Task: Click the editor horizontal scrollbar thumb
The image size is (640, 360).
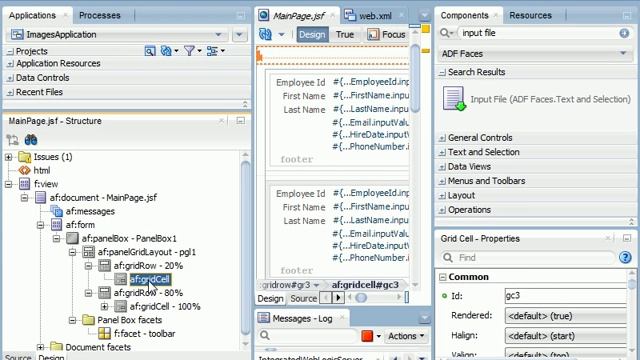Action: click(361, 298)
